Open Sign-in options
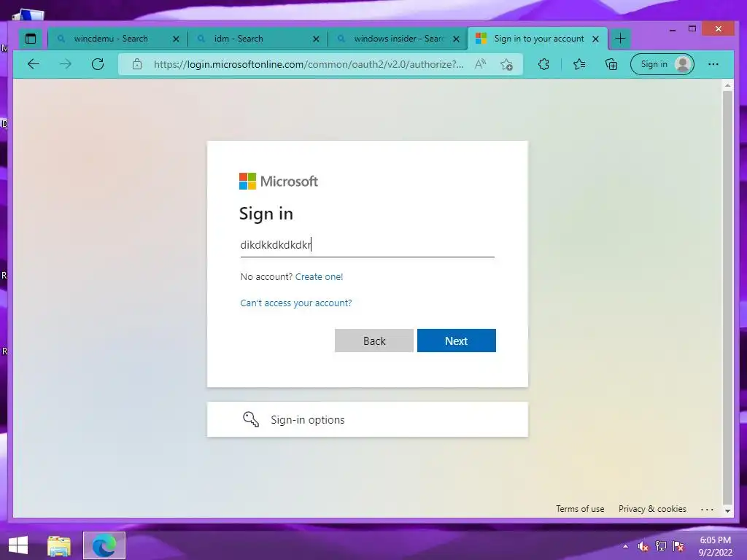The image size is (747, 560). point(368,419)
